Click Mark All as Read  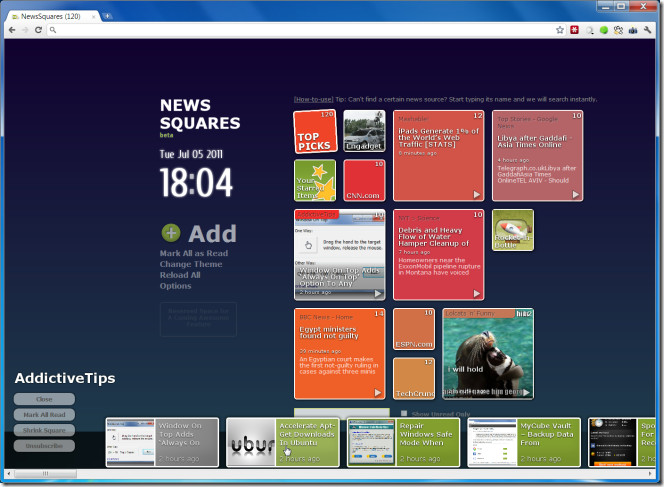coord(194,253)
